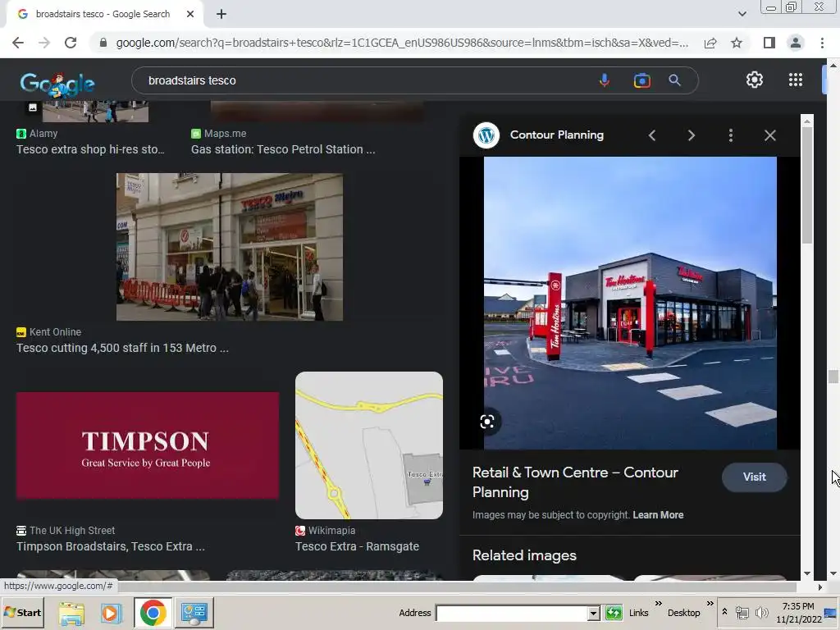Image resolution: width=840 pixels, height=630 pixels.
Task: Share this page from the address bar
Action: click(710, 43)
